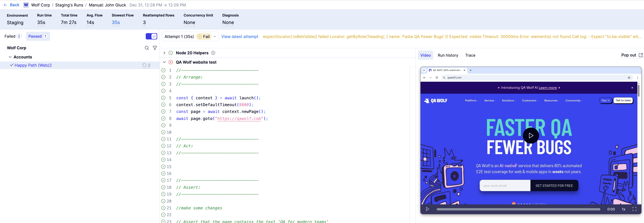Select the Failed 2 filter
Viewport: 644px width, 223px height.
point(13,36)
